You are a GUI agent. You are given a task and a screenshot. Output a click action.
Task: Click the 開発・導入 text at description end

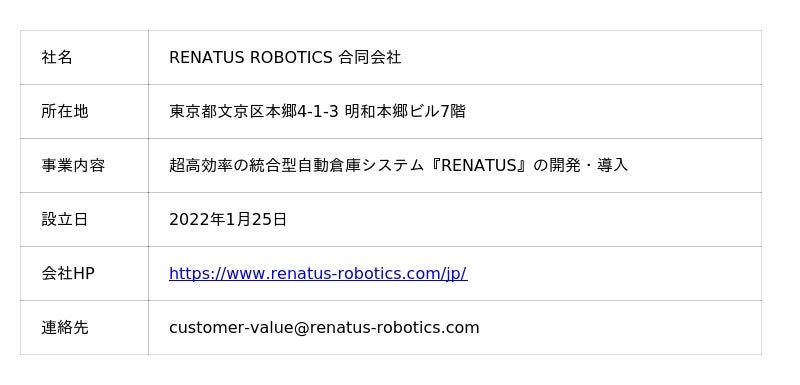(x=588, y=165)
